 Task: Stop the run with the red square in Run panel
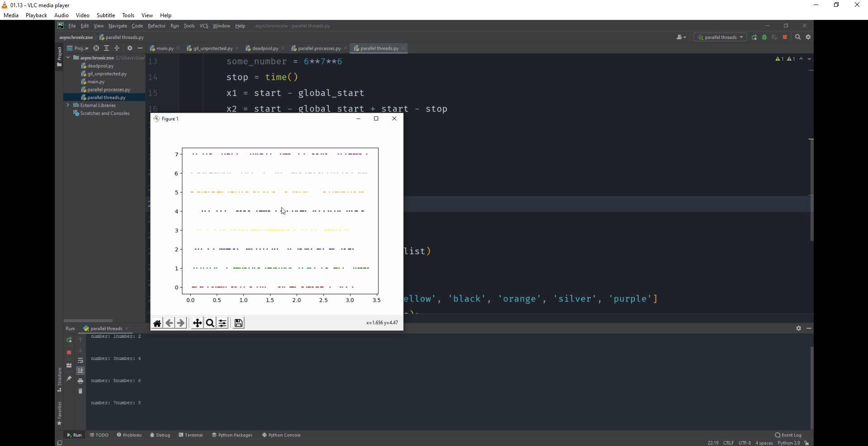[69, 352]
